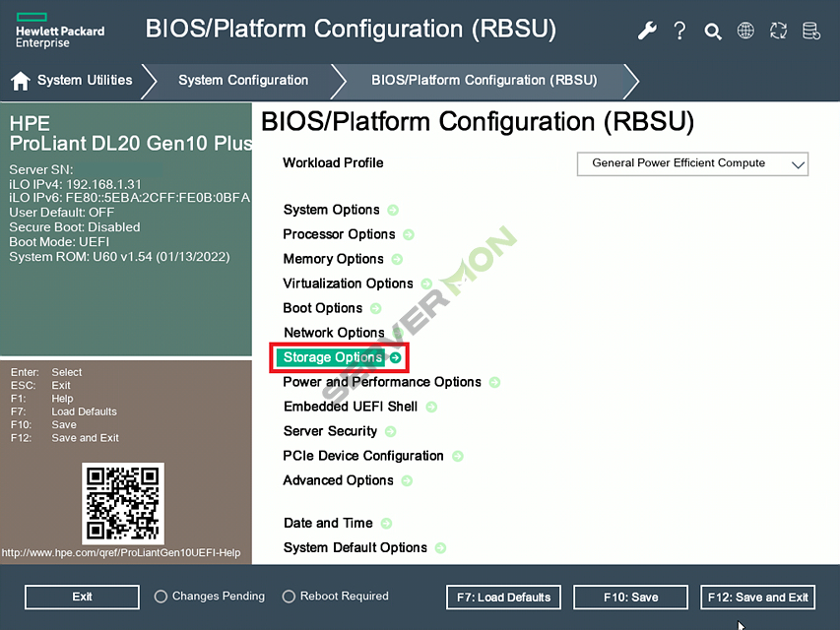Click the refresh arrows icon in header
Image resolution: width=840 pixels, height=630 pixels.
tap(778, 31)
